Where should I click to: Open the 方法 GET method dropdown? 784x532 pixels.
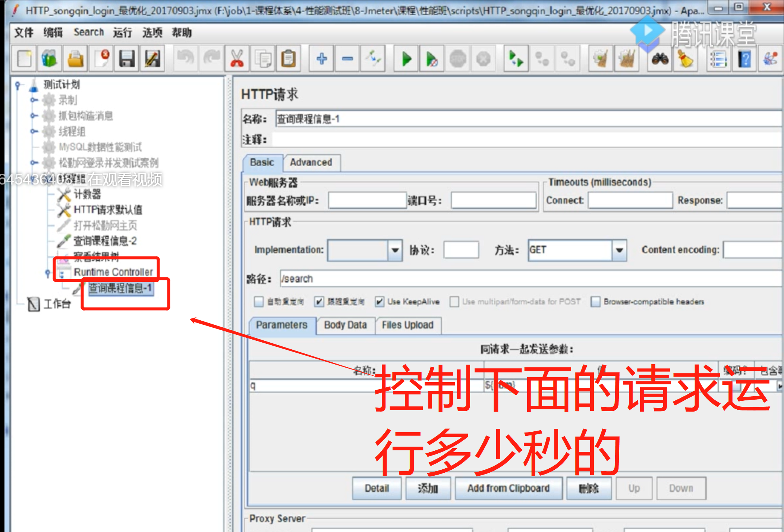click(619, 250)
